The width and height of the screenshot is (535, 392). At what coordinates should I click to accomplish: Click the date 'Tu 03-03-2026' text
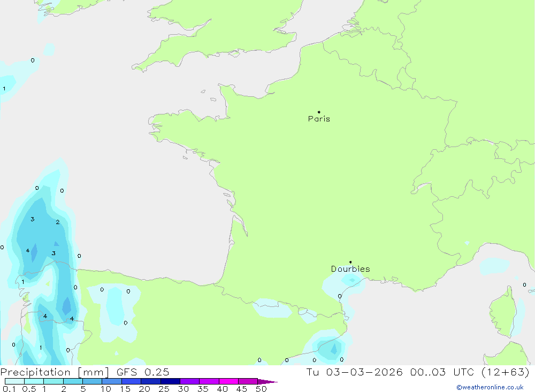click(354, 372)
